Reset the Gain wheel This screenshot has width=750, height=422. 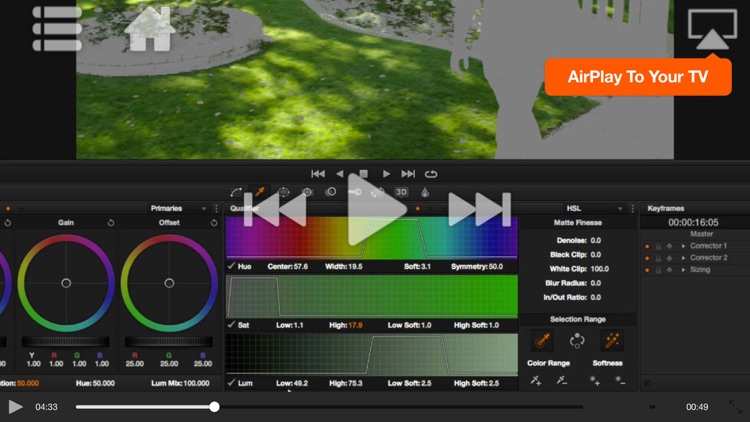(111, 222)
